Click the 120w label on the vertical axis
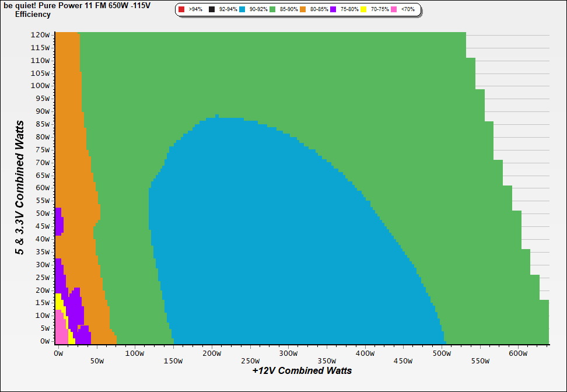The height and width of the screenshot is (392, 567). point(41,34)
